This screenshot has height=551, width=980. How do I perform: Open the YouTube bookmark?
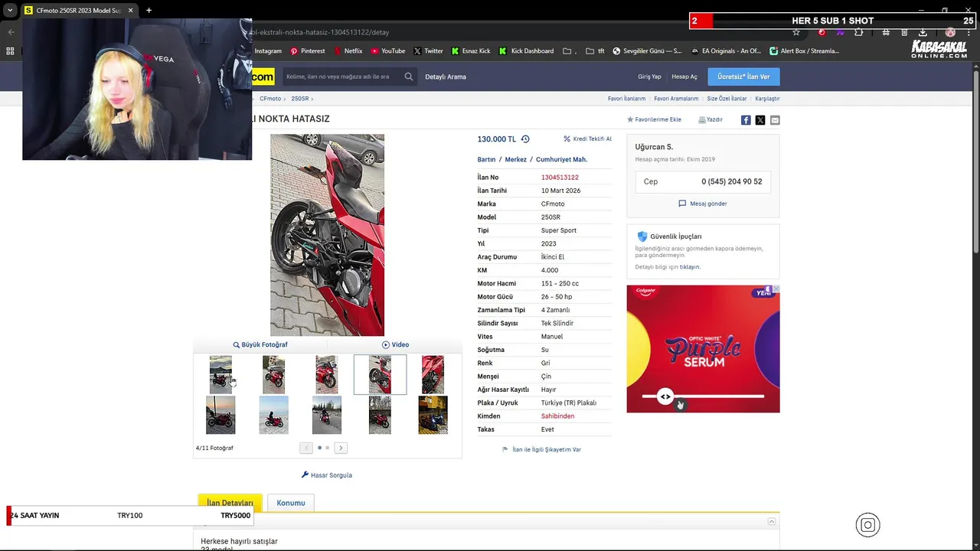click(387, 51)
